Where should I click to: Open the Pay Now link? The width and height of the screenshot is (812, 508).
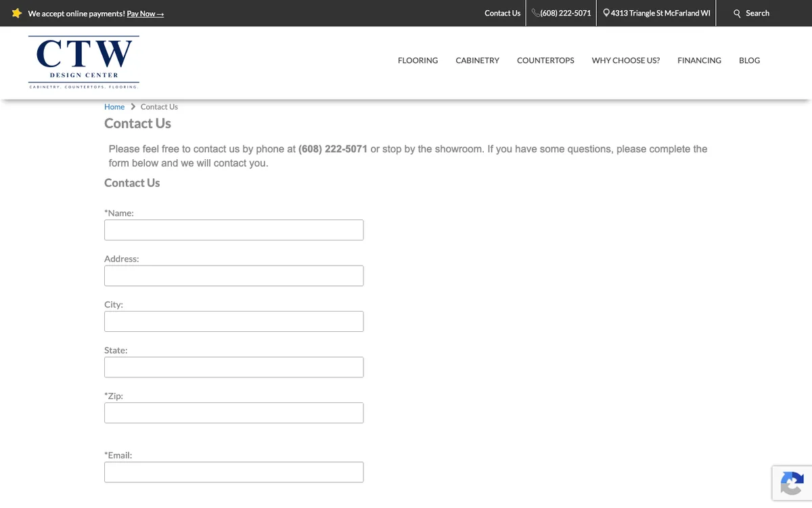tap(145, 14)
